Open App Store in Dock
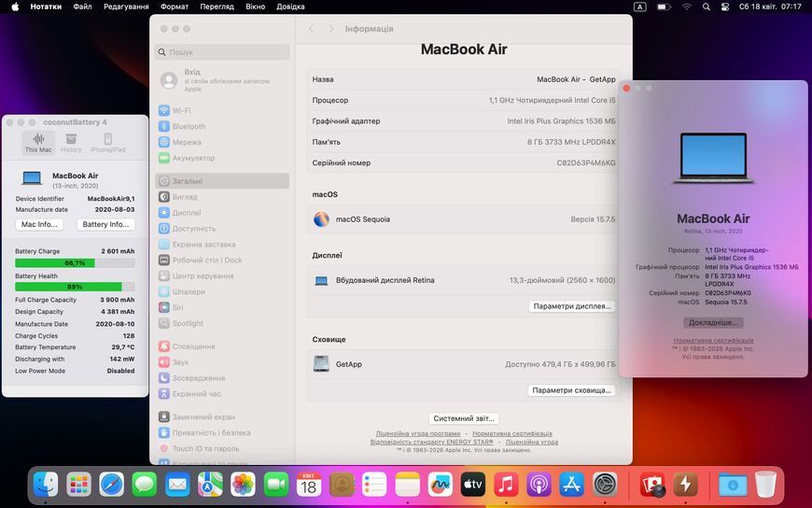 pyautogui.click(x=572, y=485)
